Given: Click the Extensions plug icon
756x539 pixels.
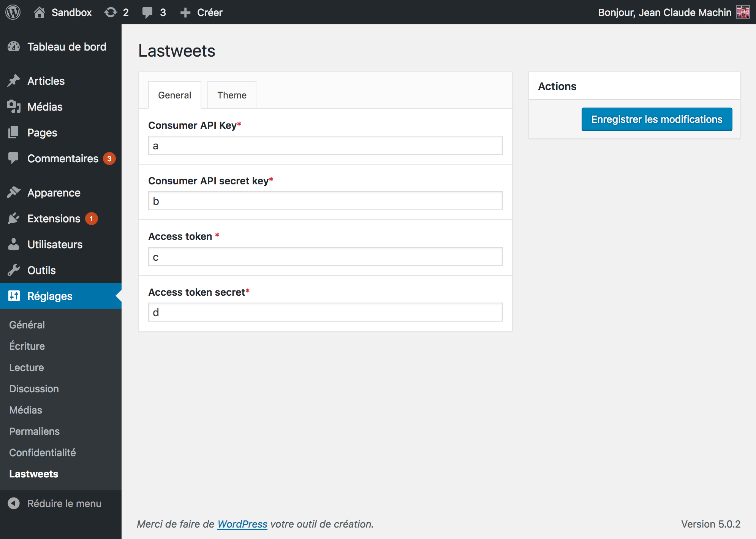Looking at the screenshot, I should pyautogui.click(x=14, y=218).
